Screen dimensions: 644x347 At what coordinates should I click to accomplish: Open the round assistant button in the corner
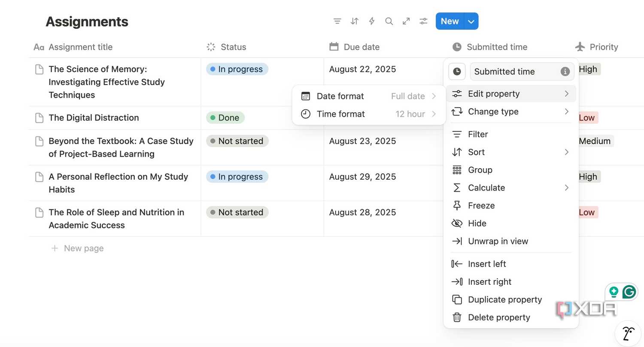tap(628, 333)
